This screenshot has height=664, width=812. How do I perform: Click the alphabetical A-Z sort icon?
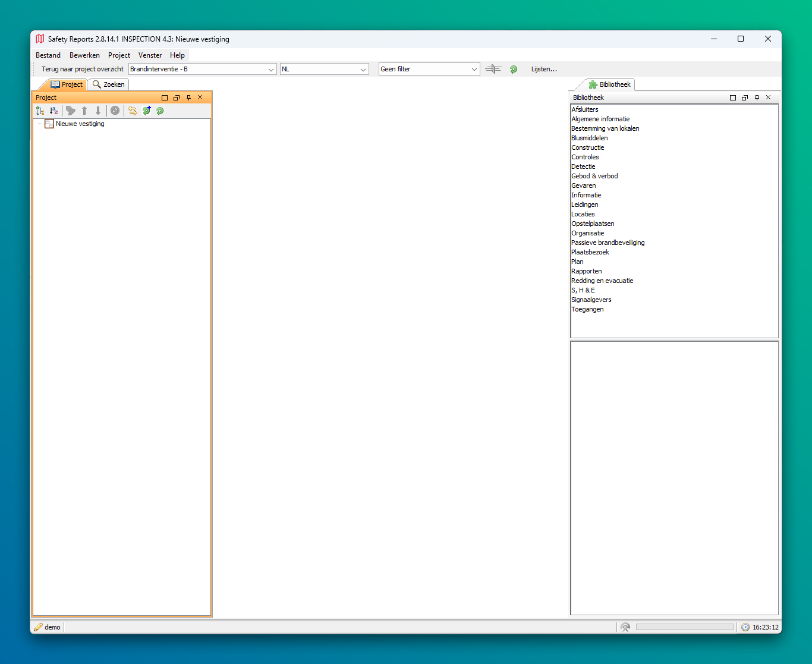pos(54,111)
